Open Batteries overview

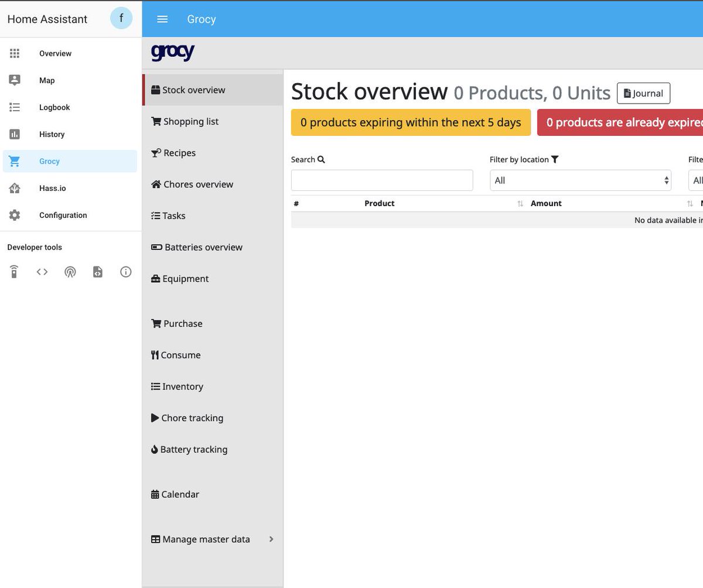(213, 247)
